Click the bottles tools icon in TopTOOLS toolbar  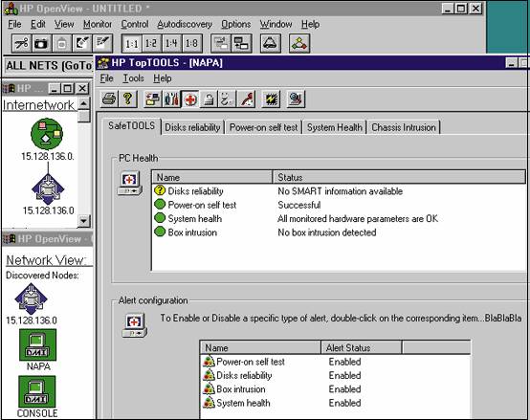tap(171, 99)
